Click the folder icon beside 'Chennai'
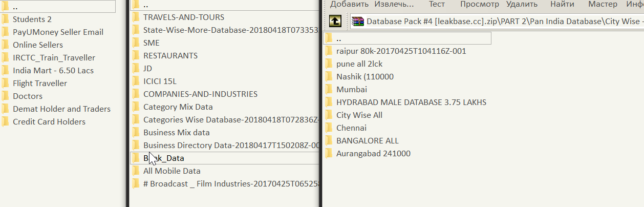644x207 pixels. (x=329, y=128)
